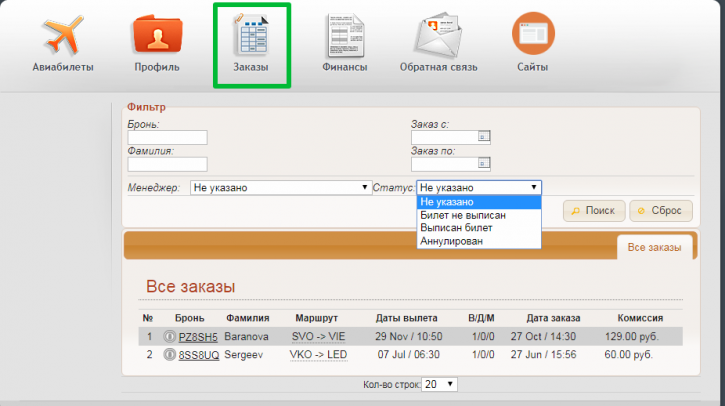Click the Бронь input field
725x406 pixels.
pos(167,137)
